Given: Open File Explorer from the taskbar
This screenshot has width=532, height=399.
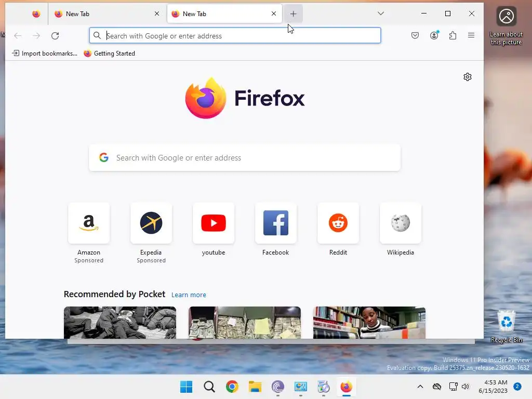Looking at the screenshot, I should click(255, 387).
